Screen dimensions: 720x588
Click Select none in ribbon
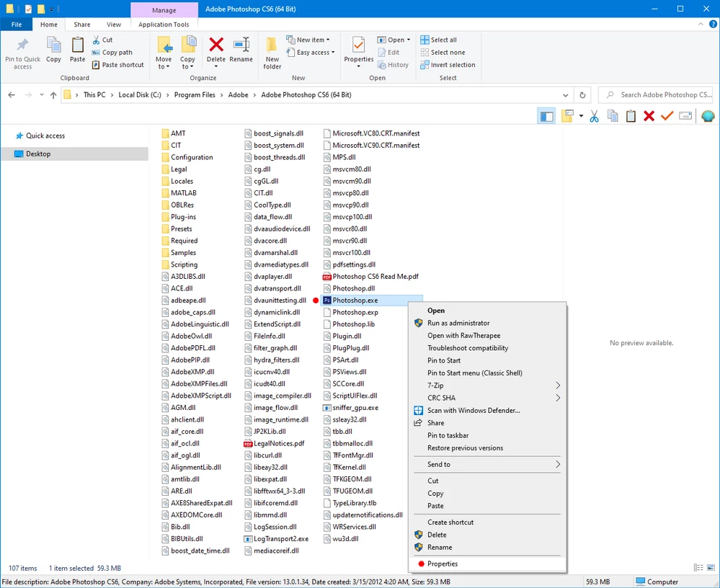tap(443, 53)
